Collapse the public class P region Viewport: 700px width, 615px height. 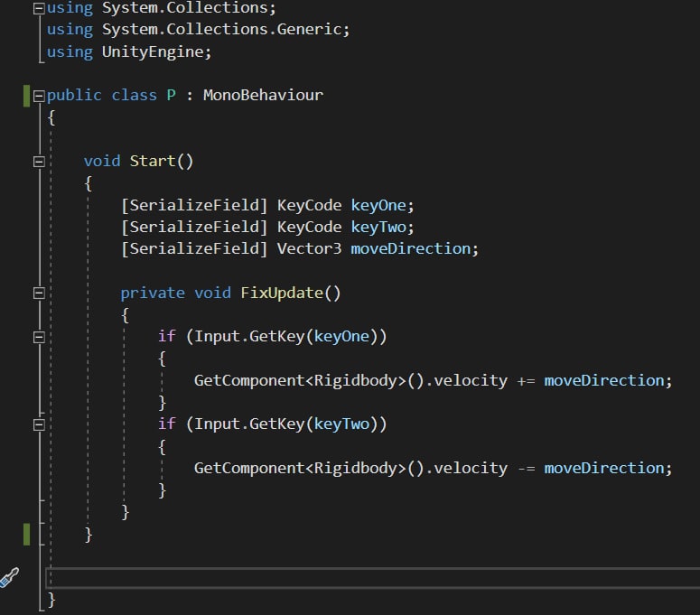click(39, 96)
